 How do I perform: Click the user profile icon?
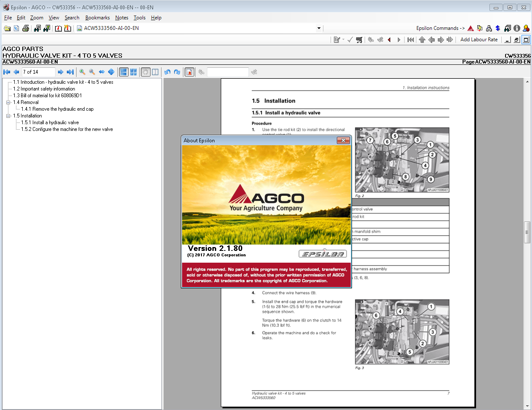coord(526,28)
